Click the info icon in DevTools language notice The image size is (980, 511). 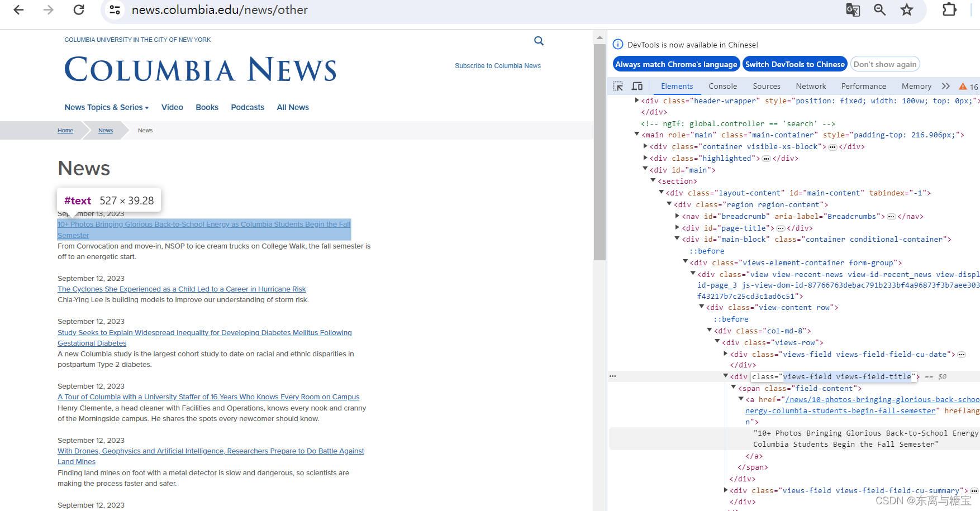(x=618, y=45)
